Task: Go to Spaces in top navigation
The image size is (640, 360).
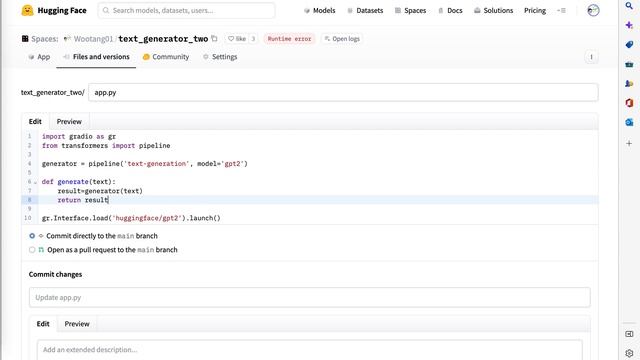Action: click(410, 11)
